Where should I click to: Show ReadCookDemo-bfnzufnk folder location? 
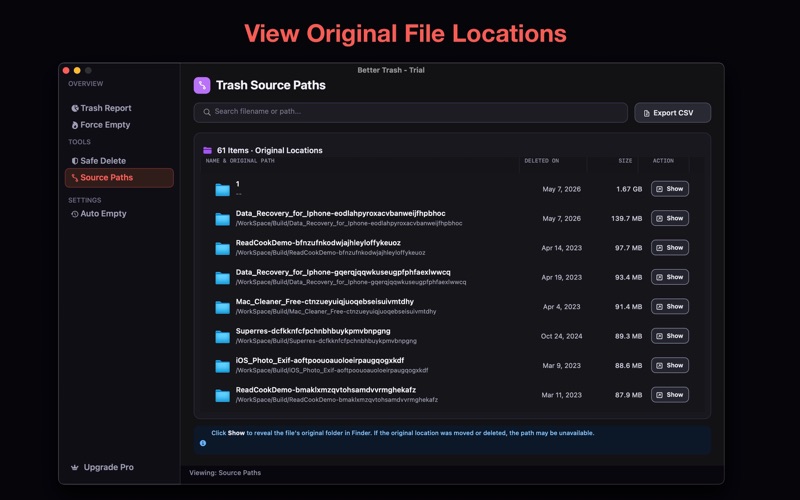click(x=670, y=247)
